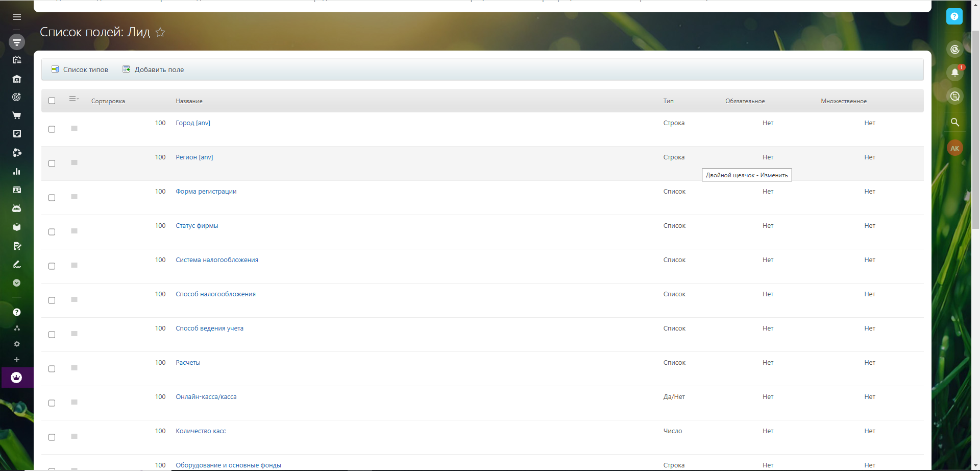Open the blue help button at top right
This screenshot has width=980, height=471.
coord(954,16)
